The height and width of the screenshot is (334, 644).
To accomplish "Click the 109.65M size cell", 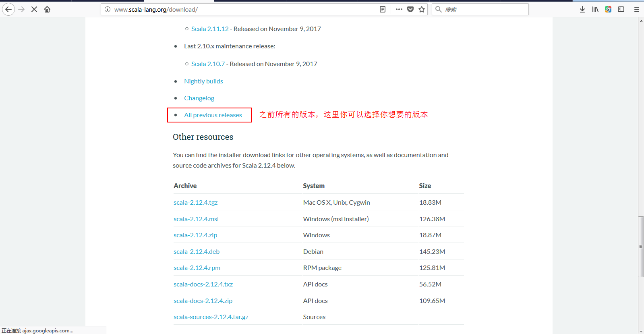I will (432, 301).
